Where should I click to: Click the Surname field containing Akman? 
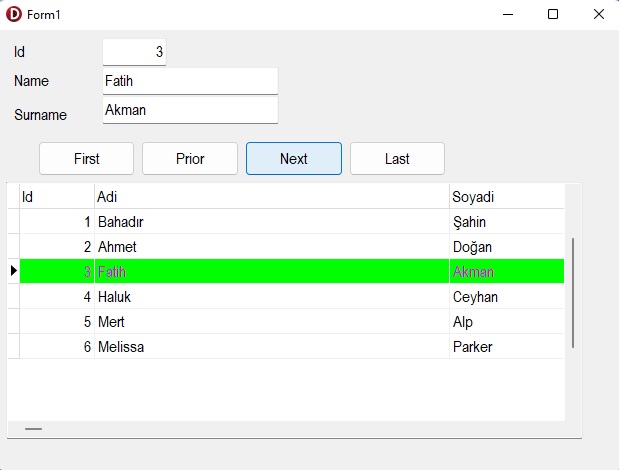point(190,110)
